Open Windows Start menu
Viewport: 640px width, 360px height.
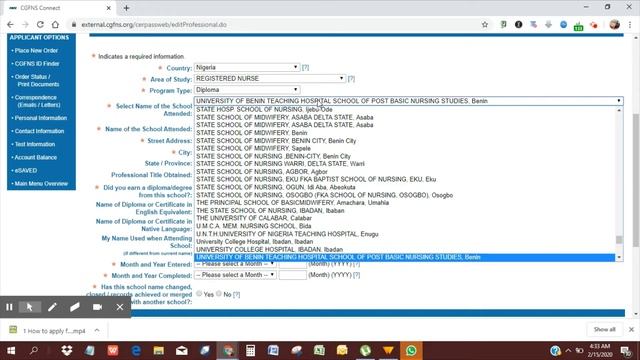click(11, 350)
